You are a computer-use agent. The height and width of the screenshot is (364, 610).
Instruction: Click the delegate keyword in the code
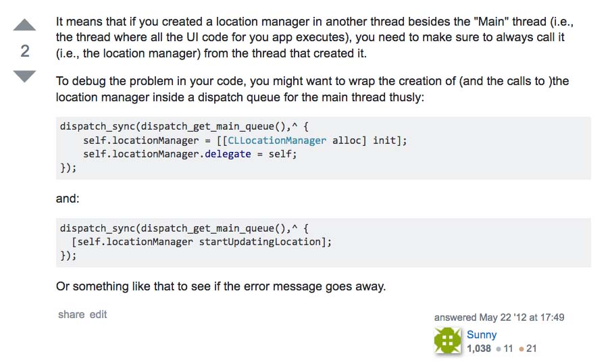coord(228,154)
